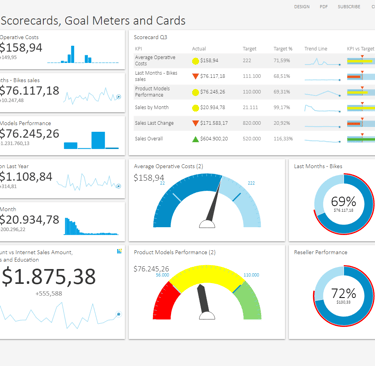This screenshot has height=366, width=375.
Task: Click the red KPI vs Target bar for Sales Last Change
Action: click(354, 124)
